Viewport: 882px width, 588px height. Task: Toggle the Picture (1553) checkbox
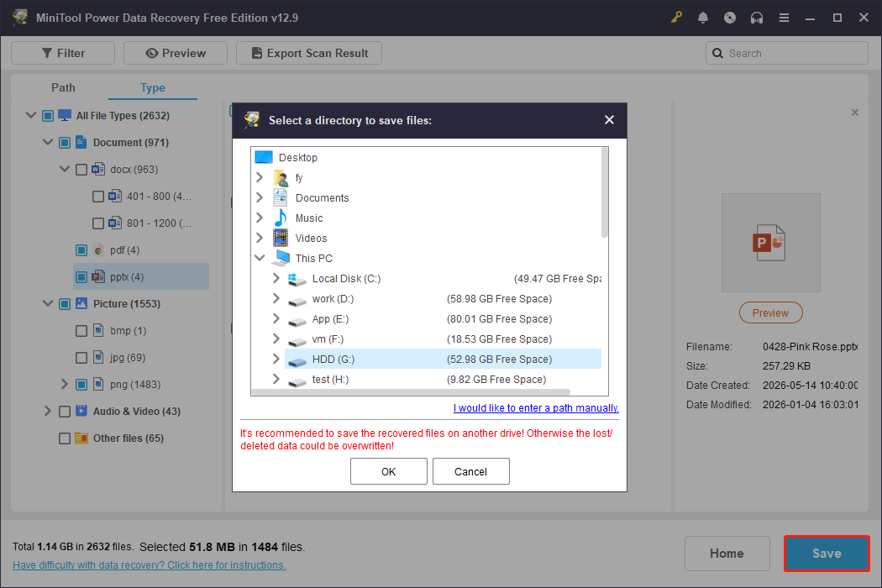(65, 304)
